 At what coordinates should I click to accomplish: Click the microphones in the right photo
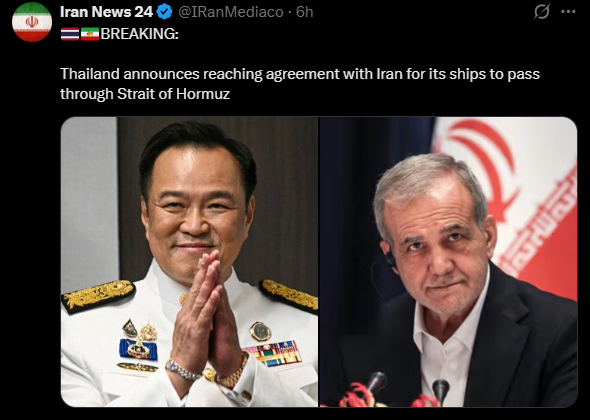[408, 389]
